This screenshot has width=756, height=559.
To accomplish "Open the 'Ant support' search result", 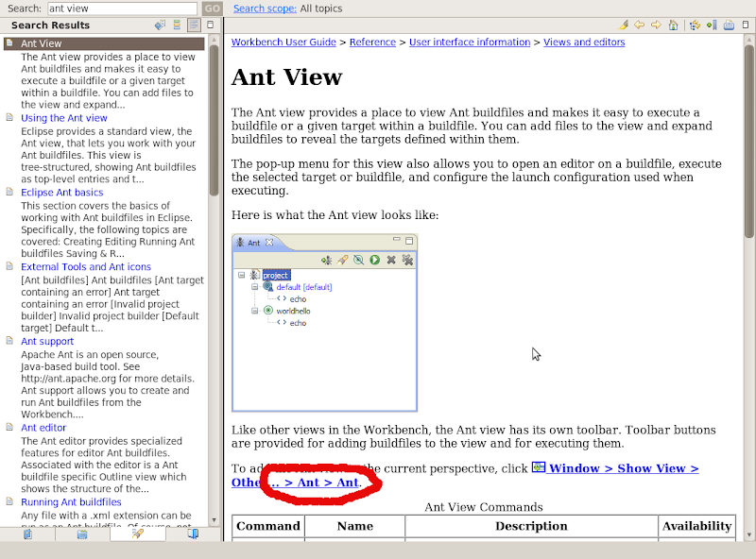I will tap(47, 341).
